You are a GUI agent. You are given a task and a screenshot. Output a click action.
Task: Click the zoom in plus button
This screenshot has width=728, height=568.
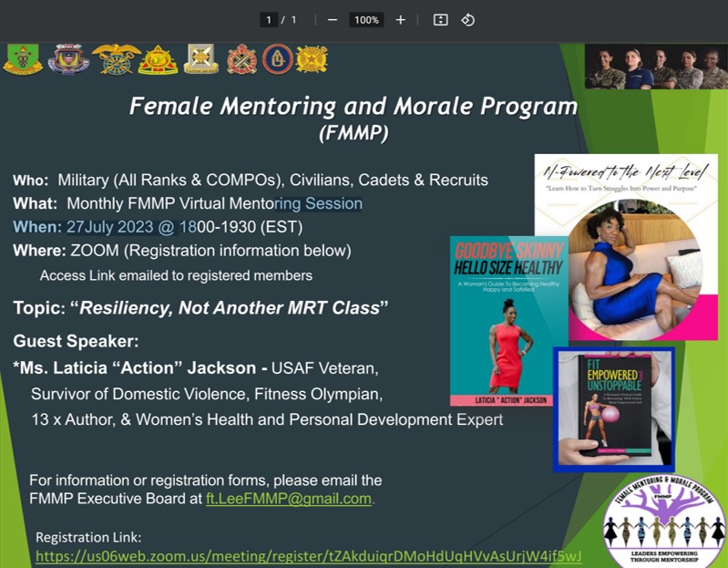coord(401,20)
